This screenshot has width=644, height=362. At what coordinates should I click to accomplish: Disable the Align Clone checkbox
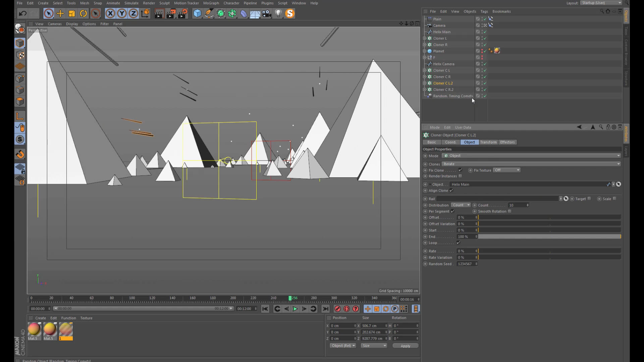coord(451,190)
